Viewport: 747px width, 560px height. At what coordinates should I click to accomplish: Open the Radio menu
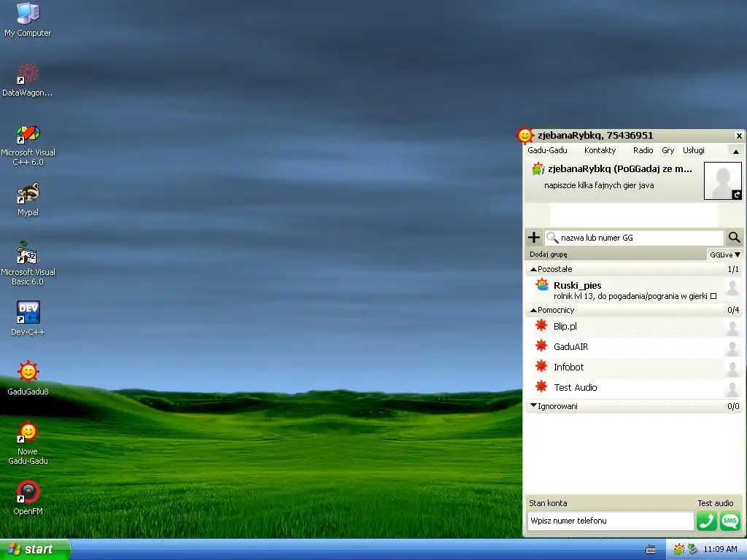click(x=643, y=150)
